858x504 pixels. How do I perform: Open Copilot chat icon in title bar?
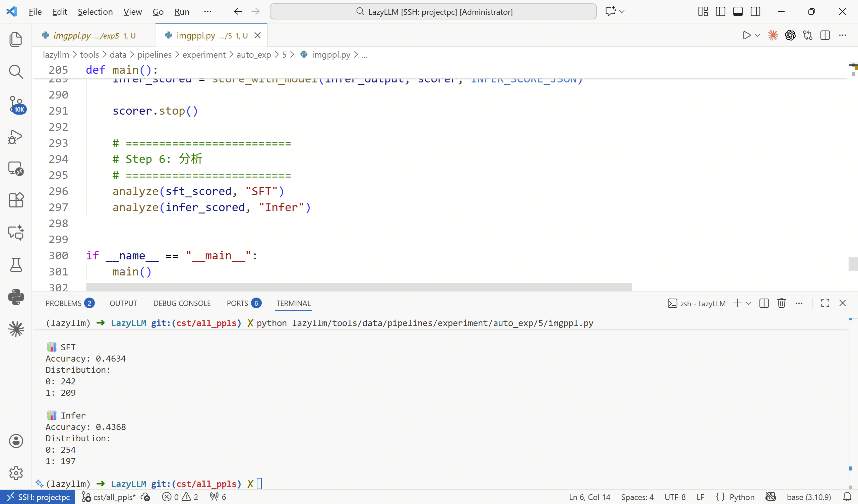(610, 12)
